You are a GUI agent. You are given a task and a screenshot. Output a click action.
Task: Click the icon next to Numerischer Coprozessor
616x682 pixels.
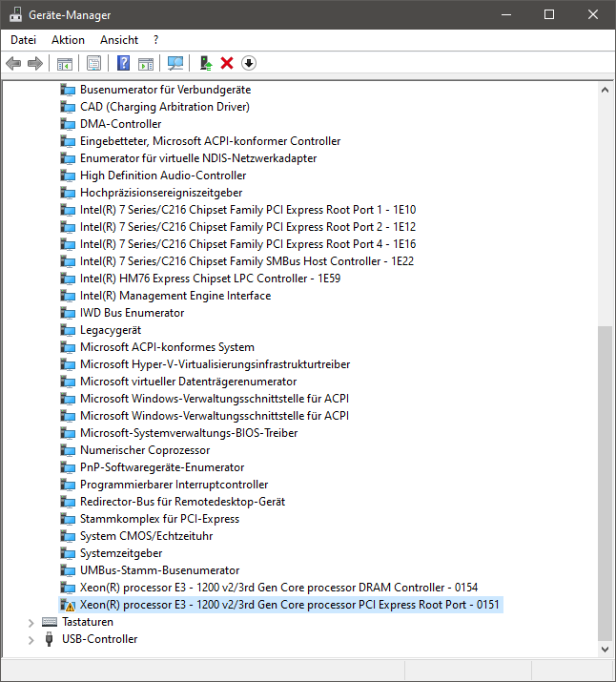pos(68,450)
